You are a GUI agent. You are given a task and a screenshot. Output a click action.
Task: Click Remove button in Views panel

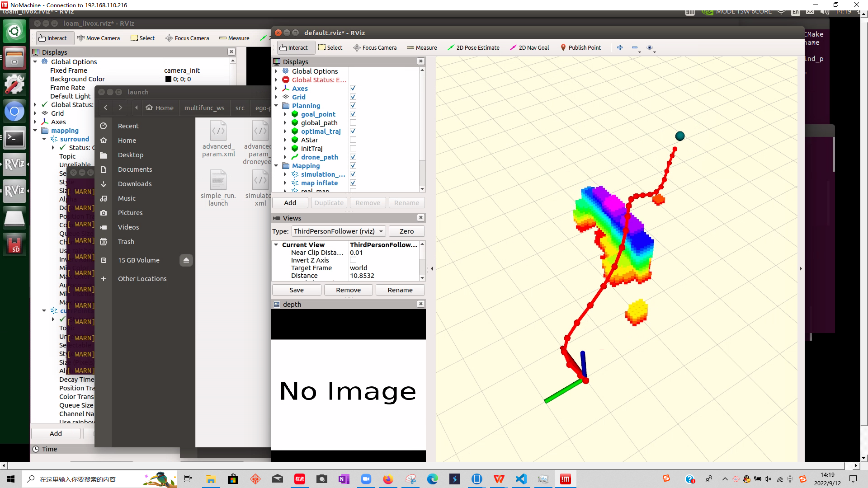tap(348, 290)
